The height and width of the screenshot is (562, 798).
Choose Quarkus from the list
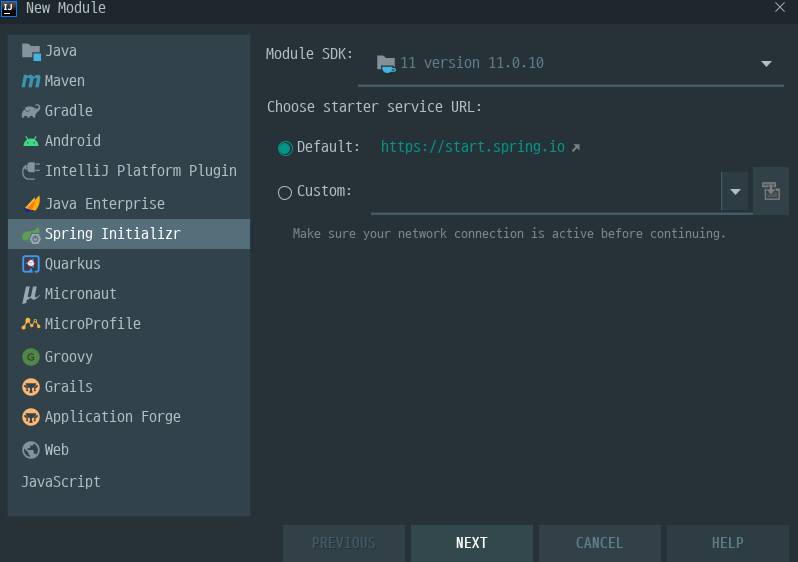[x=129, y=264]
